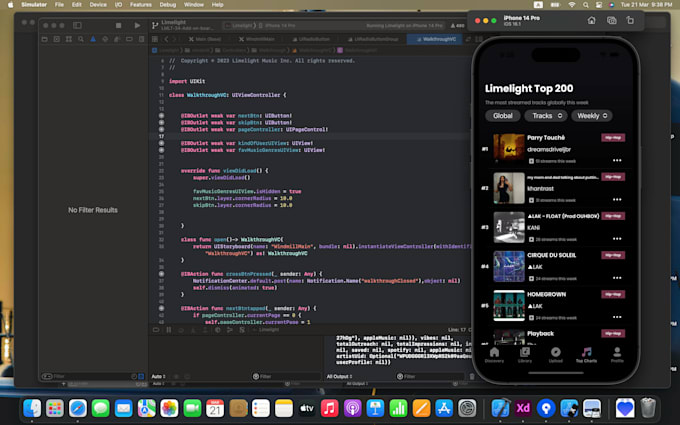Open the Discovery tab in Limelight app

pyautogui.click(x=494, y=355)
